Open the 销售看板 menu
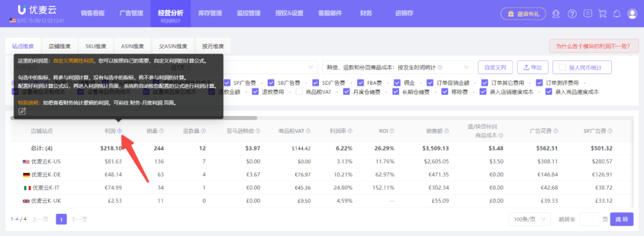Screen dimensions: 644x236 point(93,13)
